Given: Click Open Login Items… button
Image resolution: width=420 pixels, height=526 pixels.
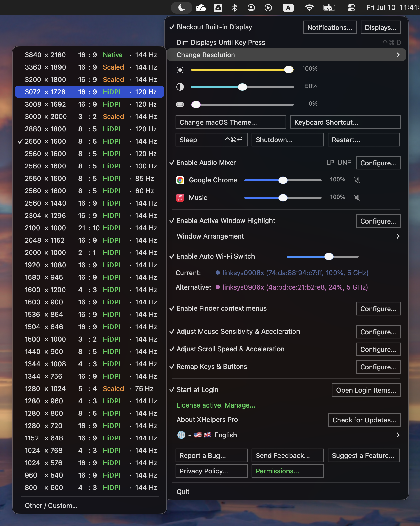Looking at the screenshot, I should tap(366, 390).
